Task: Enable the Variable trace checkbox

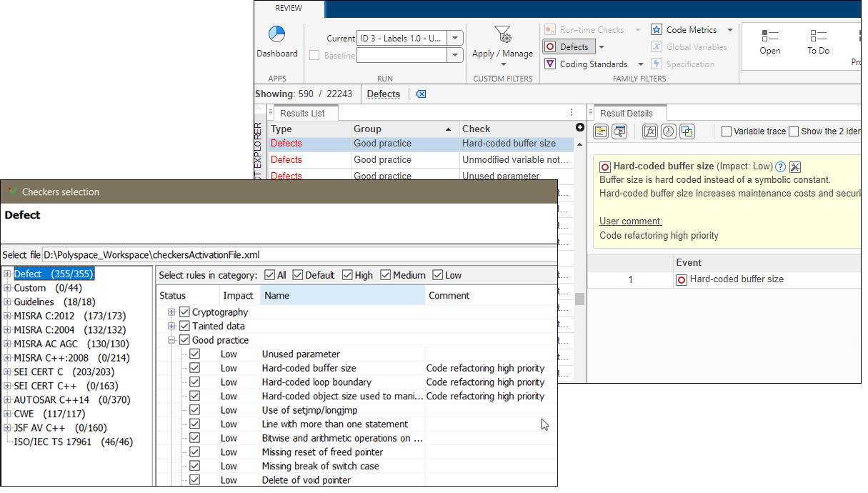Action: coord(726,131)
